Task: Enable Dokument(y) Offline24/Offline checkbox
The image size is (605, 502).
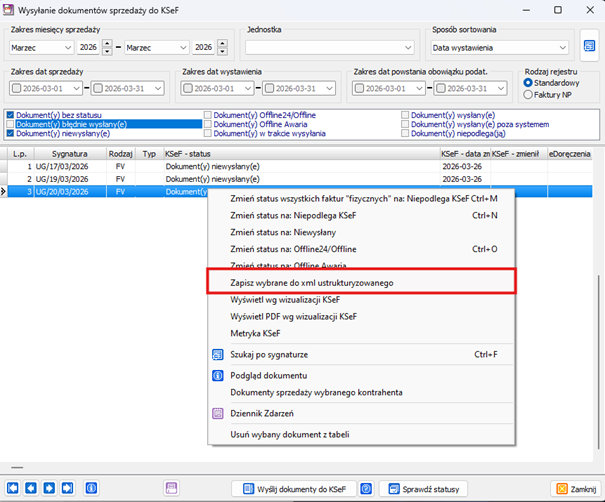Action: 208,116
